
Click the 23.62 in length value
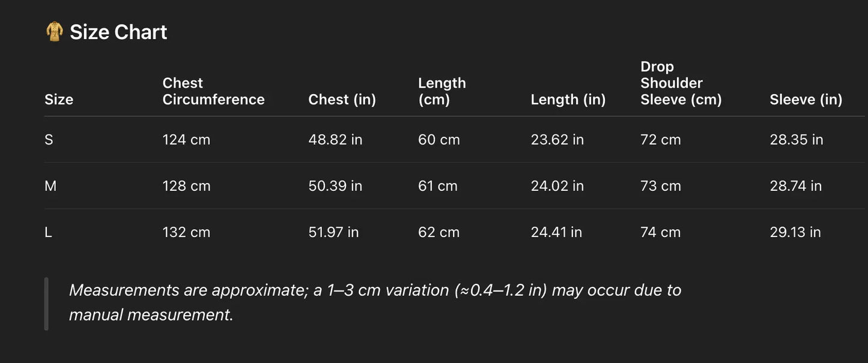coord(557,140)
